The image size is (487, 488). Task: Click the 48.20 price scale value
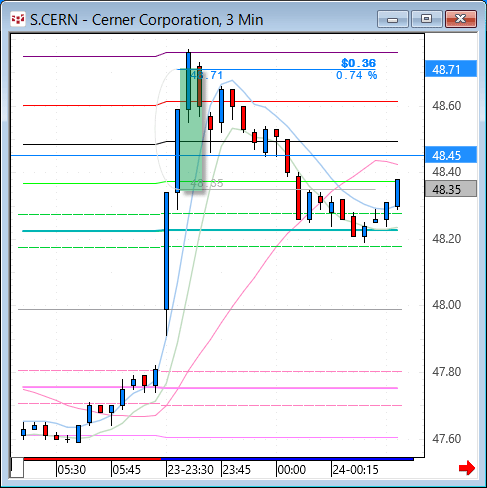pyautogui.click(x=447, y=239)
